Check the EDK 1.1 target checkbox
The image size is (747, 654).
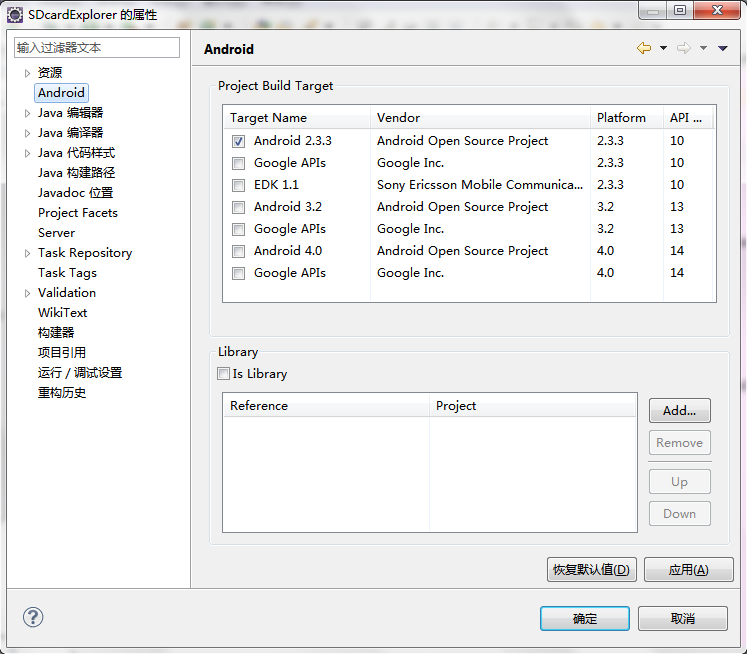238,185
